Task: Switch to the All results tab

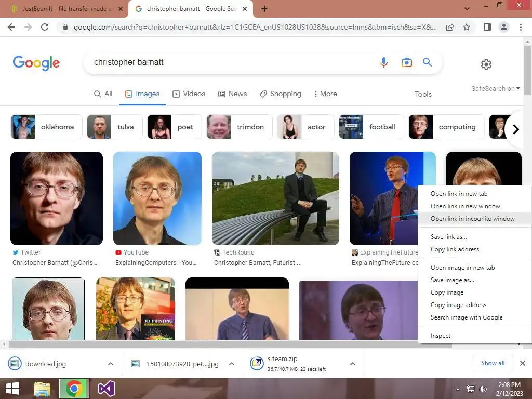Action: pos(103,94)
